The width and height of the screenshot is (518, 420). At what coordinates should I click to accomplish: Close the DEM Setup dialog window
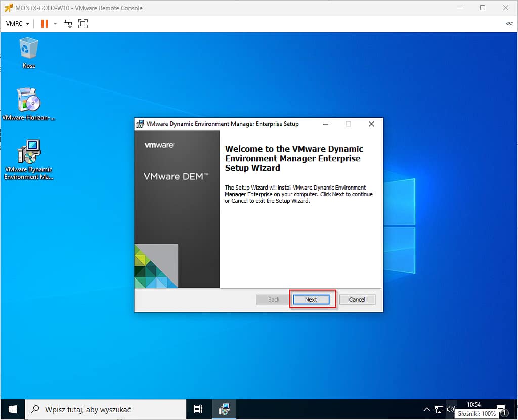(x=371, y=124)
